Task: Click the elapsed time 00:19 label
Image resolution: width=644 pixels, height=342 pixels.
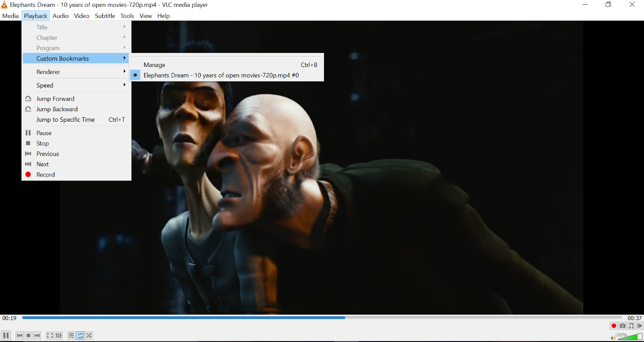Action: click(x=9, y=318)
